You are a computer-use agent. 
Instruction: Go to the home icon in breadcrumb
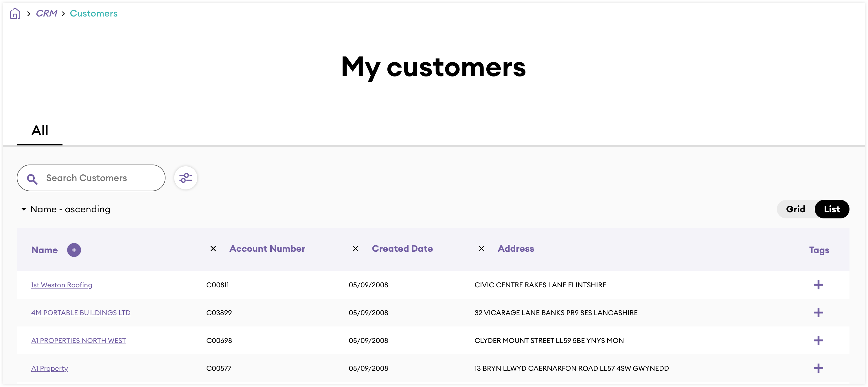tap(15, 14)
